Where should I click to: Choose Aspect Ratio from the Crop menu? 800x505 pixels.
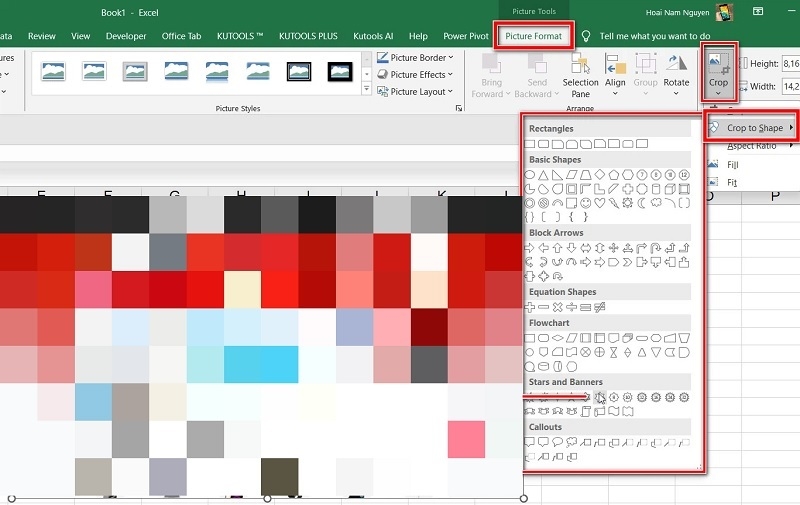tap(752, 146)
